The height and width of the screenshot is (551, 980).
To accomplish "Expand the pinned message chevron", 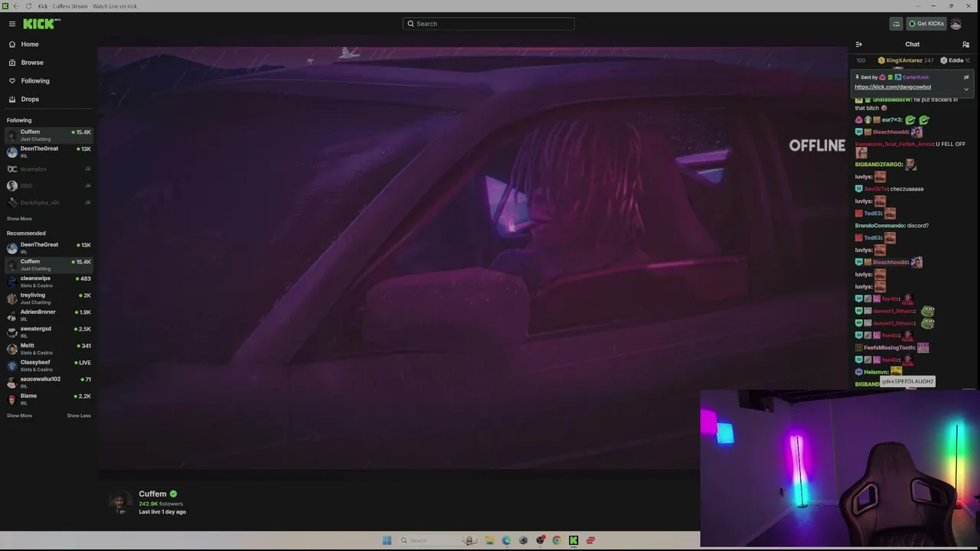I will click(x=966, y=90).
